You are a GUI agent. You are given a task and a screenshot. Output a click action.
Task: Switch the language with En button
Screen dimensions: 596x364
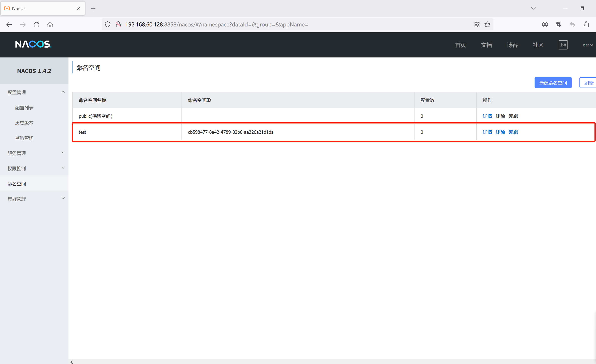coord(563,45)
